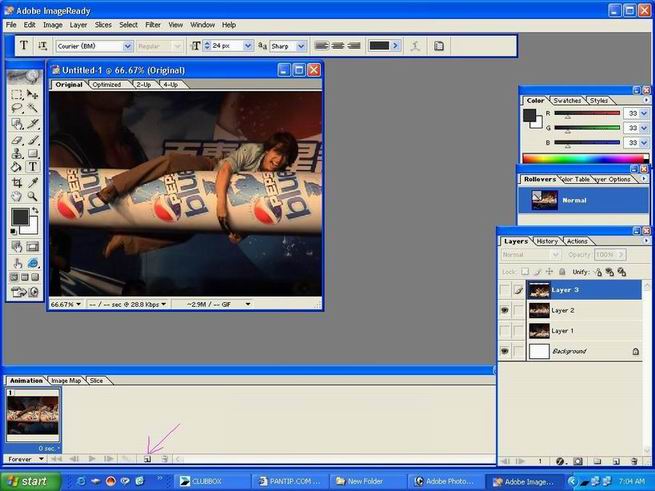Viewport: 655px width, 491px height.
Task: Open the Layer menu
Action: pyautogui.click(x=78, y=25)
